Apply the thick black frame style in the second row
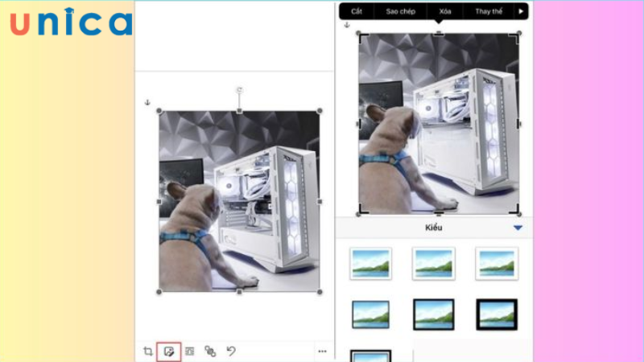644x362 pixels. pos(497,315)
